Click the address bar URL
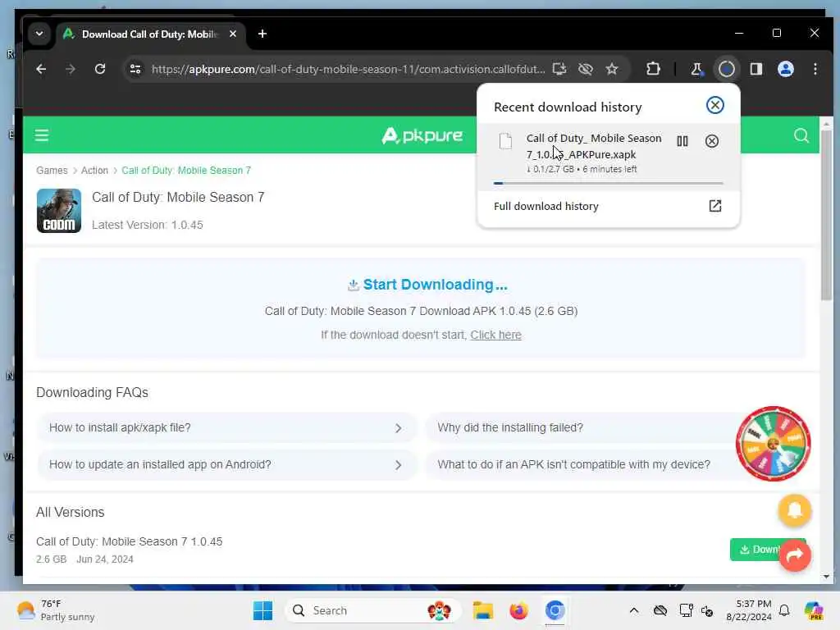 [348, 69]
